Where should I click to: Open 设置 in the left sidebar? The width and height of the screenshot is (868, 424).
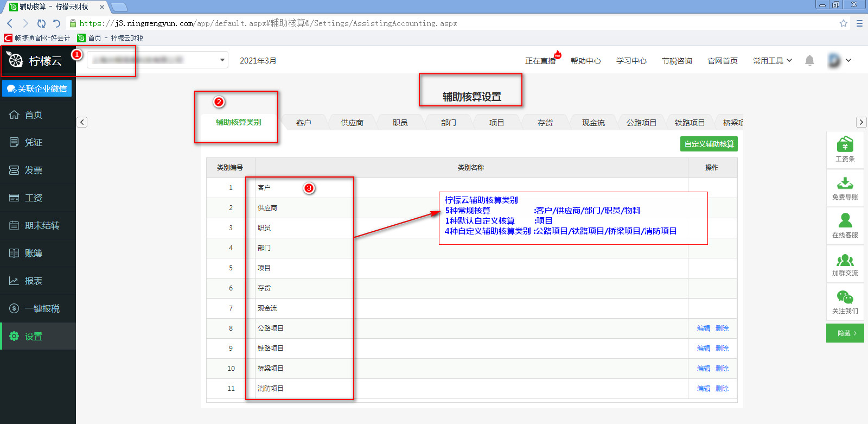(34, 337)
